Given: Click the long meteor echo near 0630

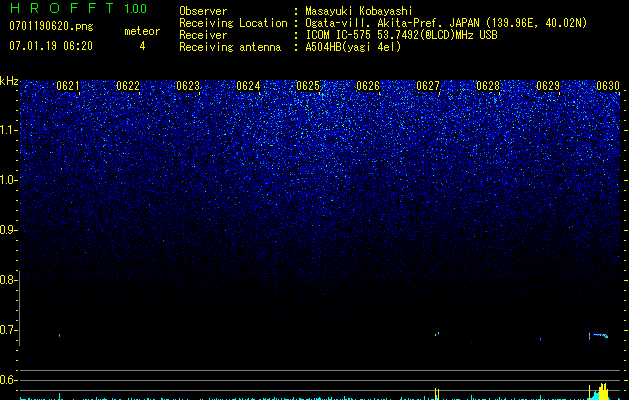Looking at the screenshot, I should 599,335.
